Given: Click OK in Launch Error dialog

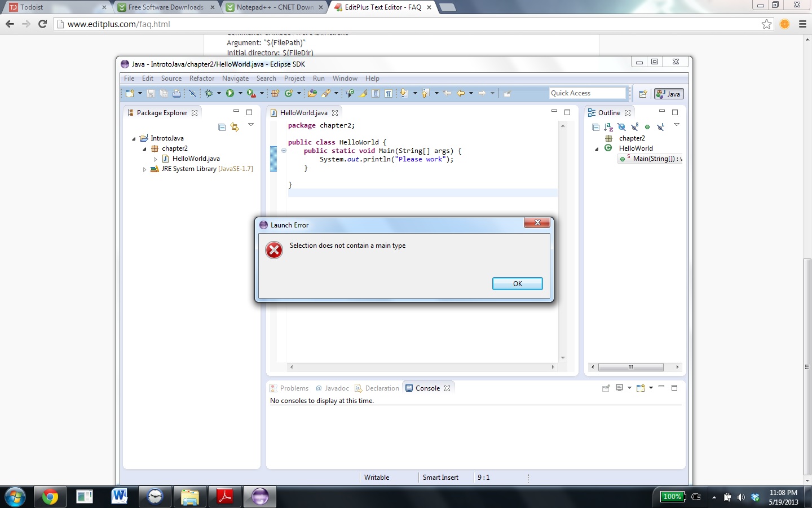Looking at the screenshot, I should click(x=517, y=283).
